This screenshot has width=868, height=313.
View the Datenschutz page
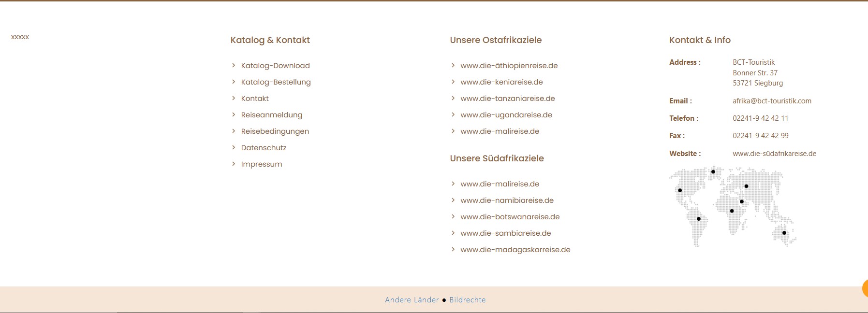[x=264, y=148]
